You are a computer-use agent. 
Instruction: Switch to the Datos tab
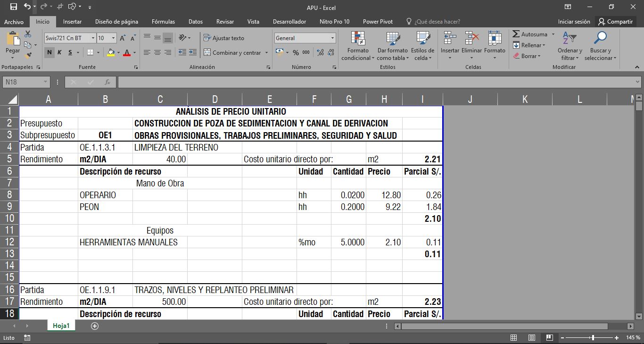196,22
